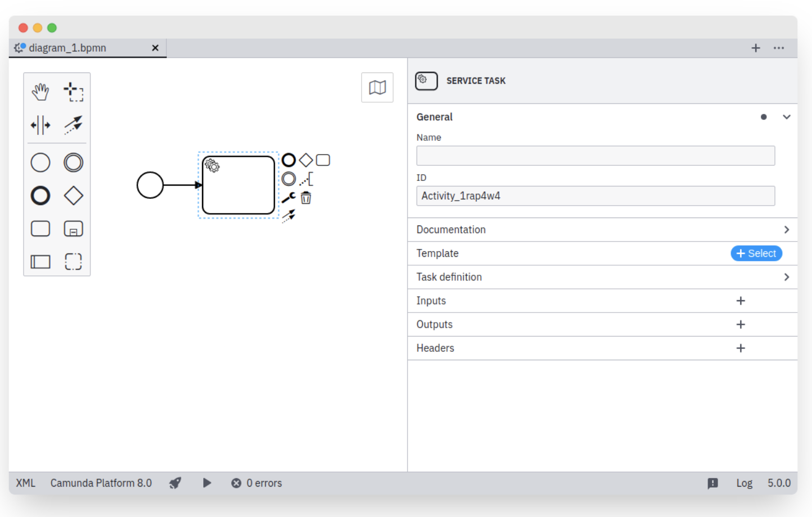812x517 pixels.
Task: Append task from context pad
Action: tap(323, 160)
